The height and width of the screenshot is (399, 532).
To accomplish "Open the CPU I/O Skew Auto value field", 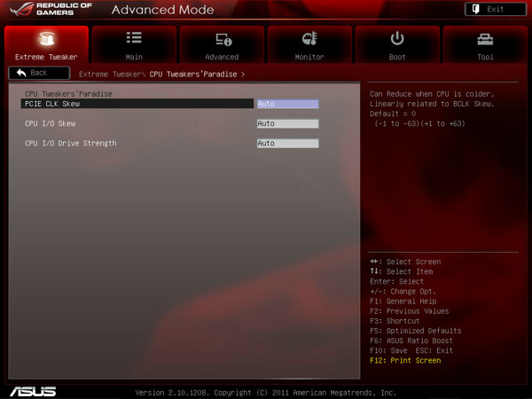I will click(286, 123).
